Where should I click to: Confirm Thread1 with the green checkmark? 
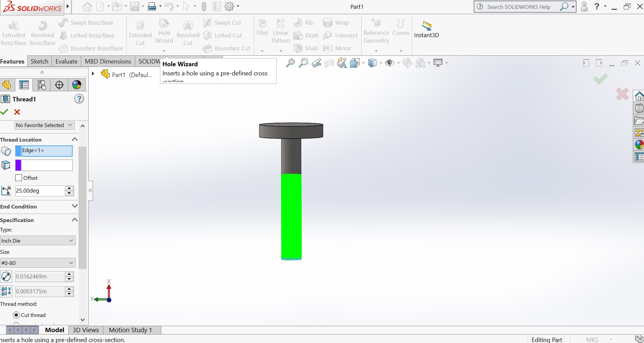(4, 112)
